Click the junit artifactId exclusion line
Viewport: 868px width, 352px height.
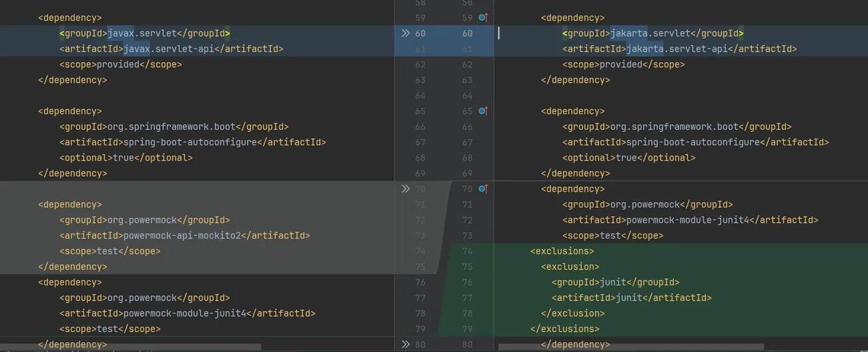[x=631, y=297]
